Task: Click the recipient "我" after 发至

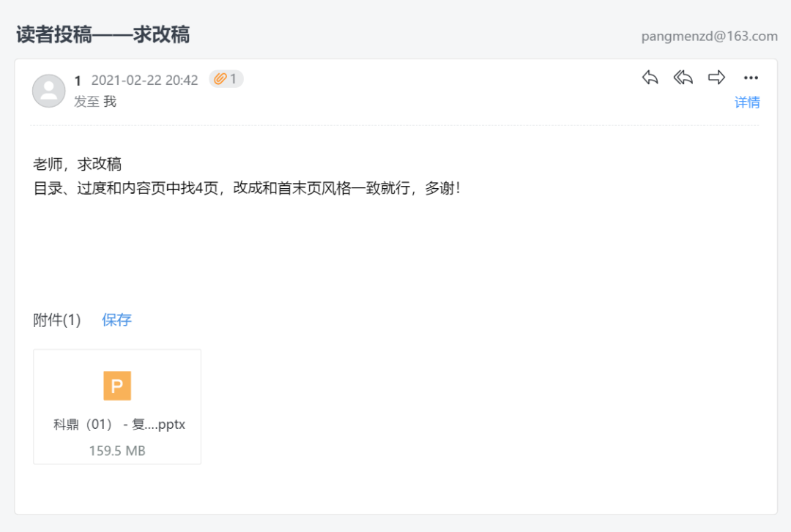Action: coord(109,102)
